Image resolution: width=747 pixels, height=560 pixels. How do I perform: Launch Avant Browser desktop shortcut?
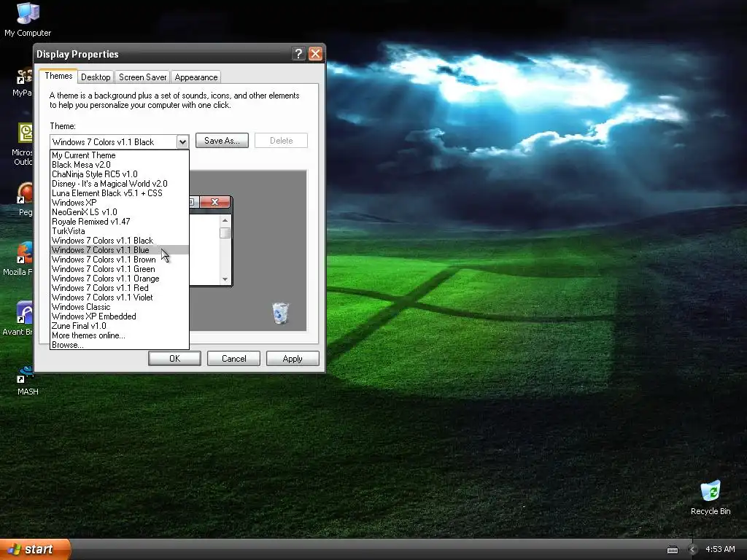tap(18, 319)
